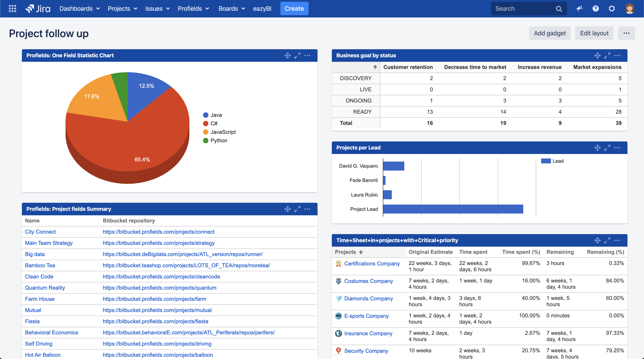Viewport: 644px width, 359px height.
Task: Move the One Field Statistic Chart gadget
Action: coord(288,56)
